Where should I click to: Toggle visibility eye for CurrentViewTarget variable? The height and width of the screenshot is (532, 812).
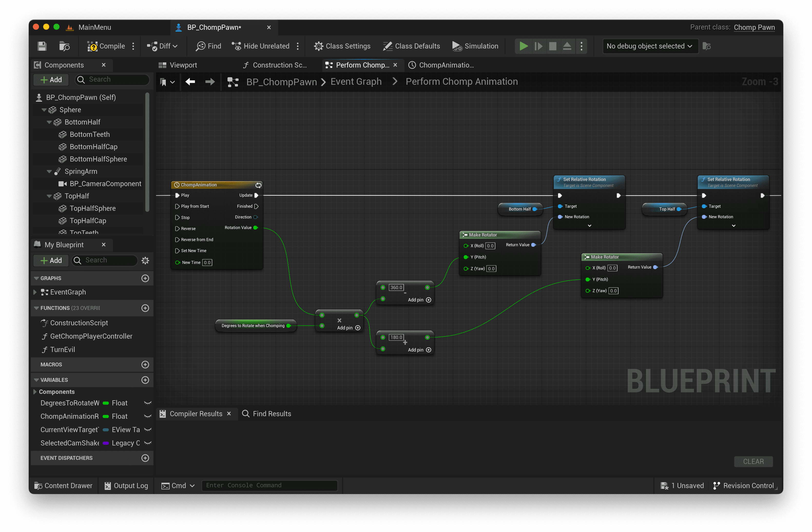pos(147,430)
